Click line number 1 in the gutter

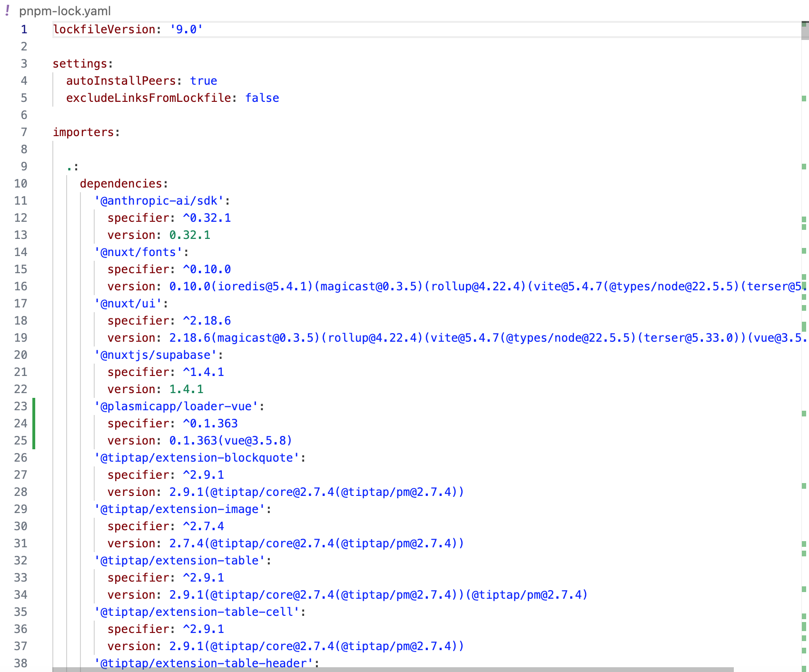click(x=24, y=30)
